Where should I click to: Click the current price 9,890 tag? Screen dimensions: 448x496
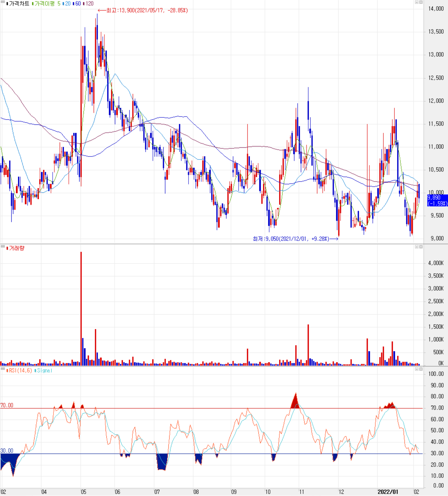coord(437,200)
